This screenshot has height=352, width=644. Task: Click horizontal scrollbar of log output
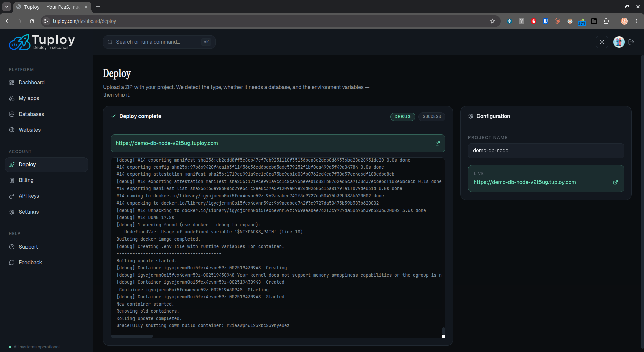(132, 336)
